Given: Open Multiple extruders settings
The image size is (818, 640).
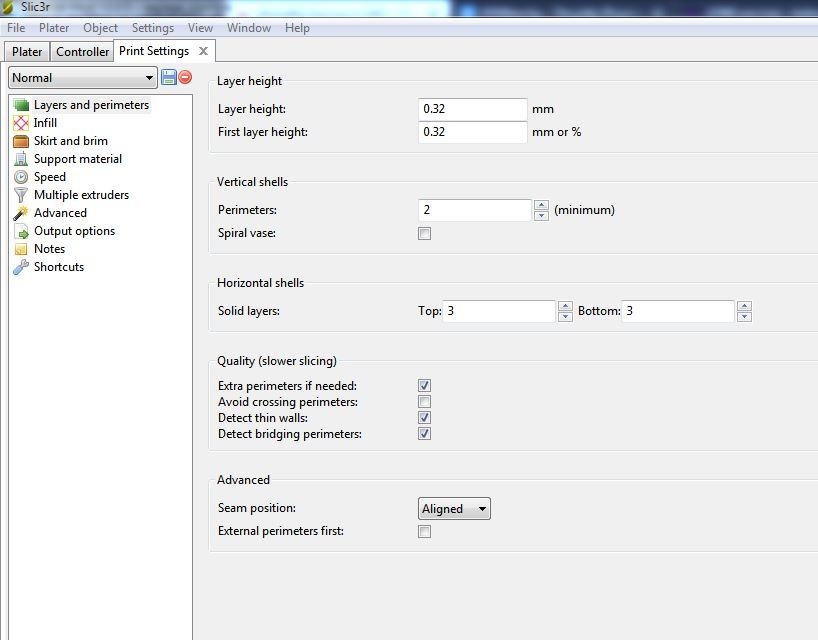Looking at the screenshot, I should 81,195.
